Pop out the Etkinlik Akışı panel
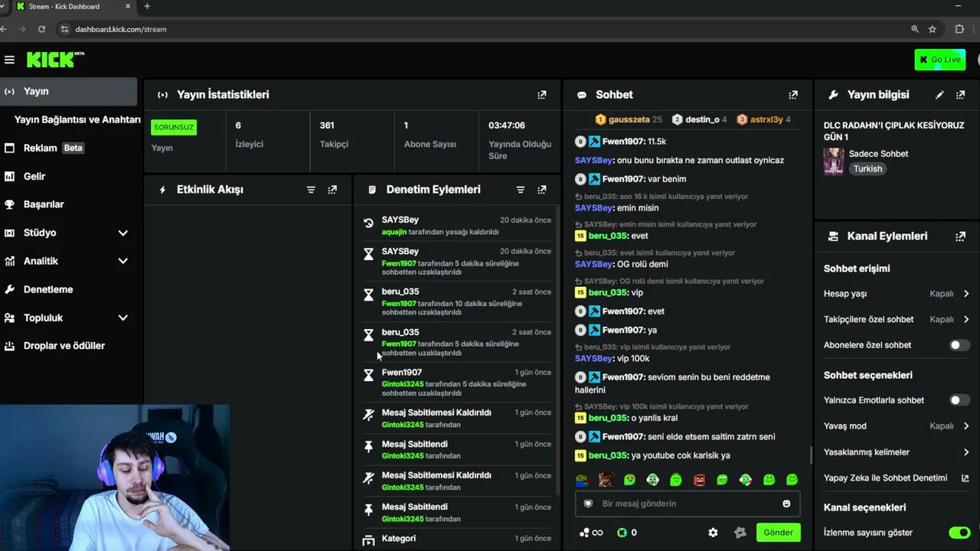Viewport: 980px width, 551px height. point(332,190)
